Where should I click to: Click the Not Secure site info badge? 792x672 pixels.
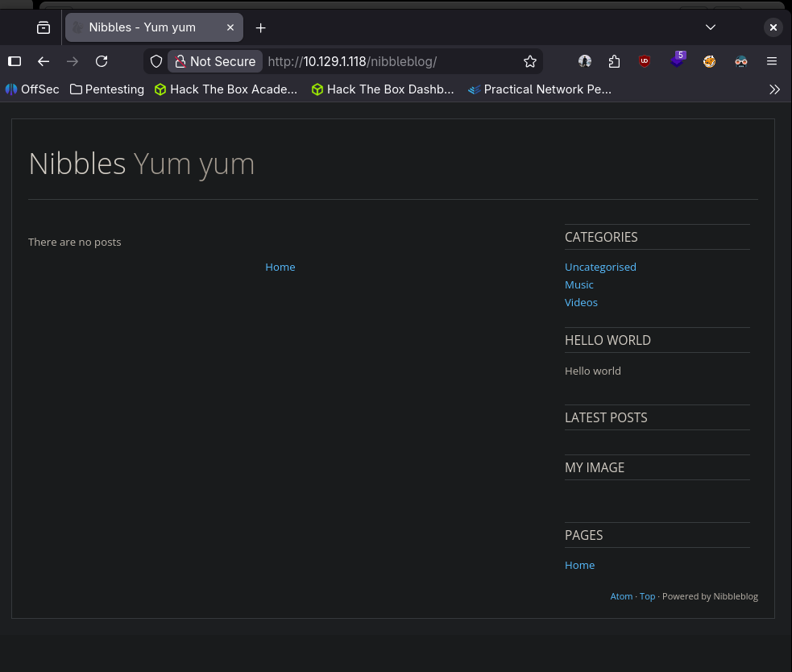coord(215,61)
